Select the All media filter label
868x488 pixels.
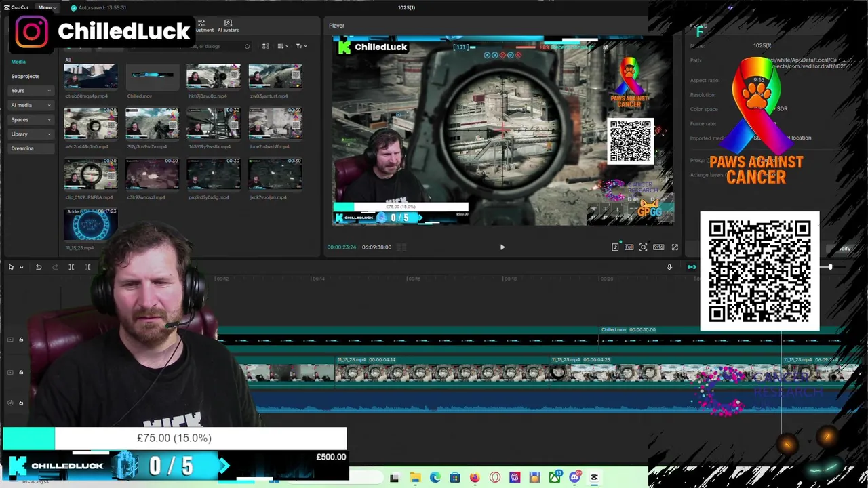[68, 60]
